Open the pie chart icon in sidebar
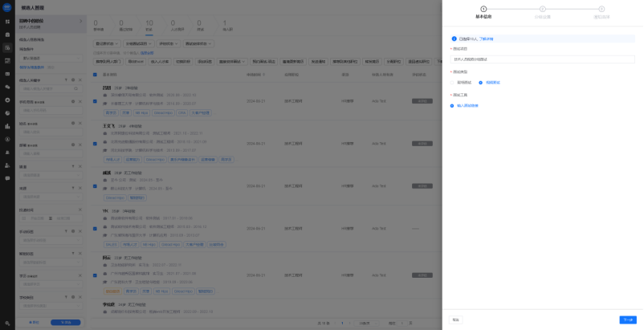644x330 pixels. [7, 113]
